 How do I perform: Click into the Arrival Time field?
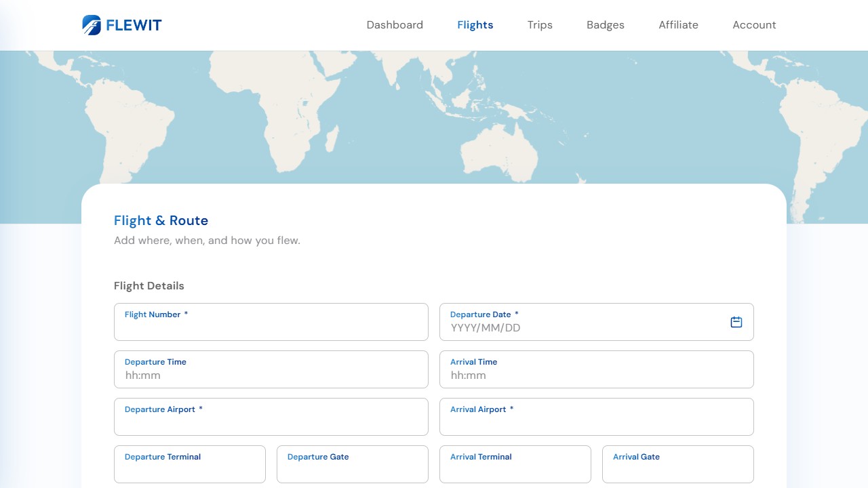point(597,369)
